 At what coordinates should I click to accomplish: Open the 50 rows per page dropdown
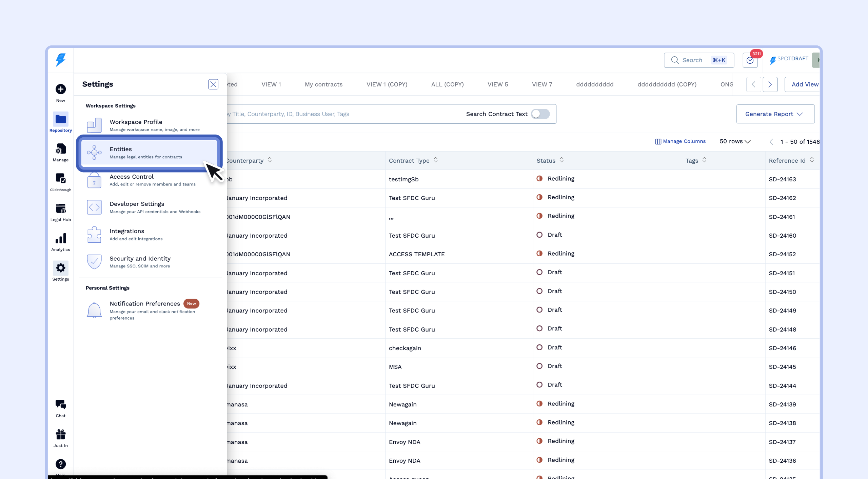[x=735, y=141]
